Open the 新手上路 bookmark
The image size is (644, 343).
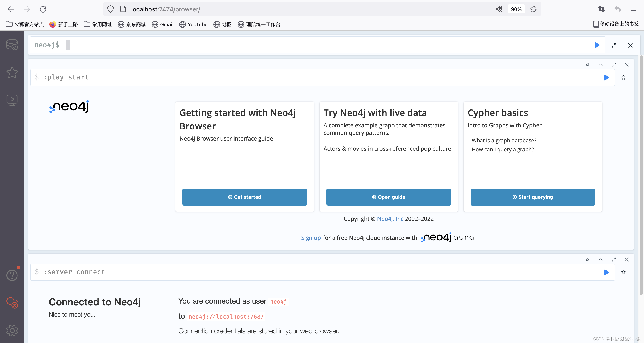[x=64, y=24]
